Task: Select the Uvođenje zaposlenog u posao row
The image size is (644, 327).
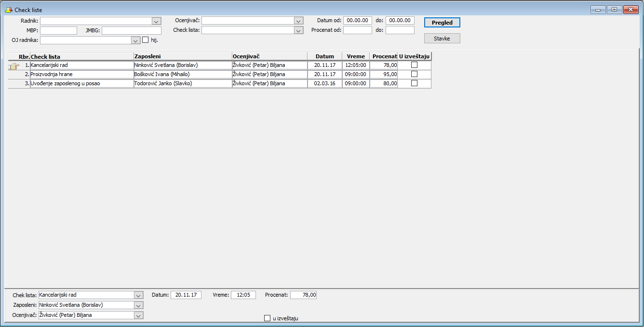Action: 220,83
